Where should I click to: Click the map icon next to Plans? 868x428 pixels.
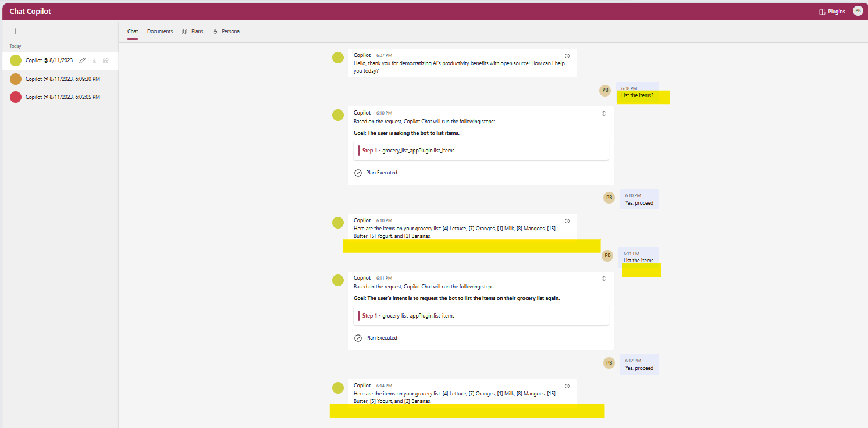pos(184,31)
